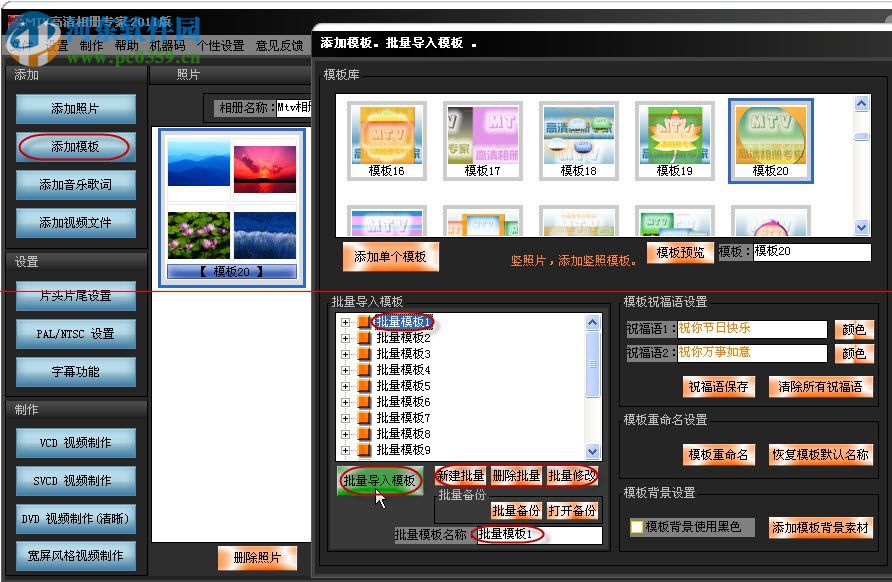The height and width of the screenshot is (582, 892).
Task: Click the orange folder icon beside 批量模板1
Action: click(x=364, y=322)
